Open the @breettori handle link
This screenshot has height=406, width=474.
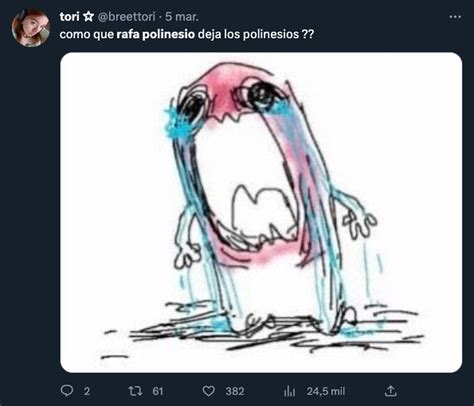126,17
